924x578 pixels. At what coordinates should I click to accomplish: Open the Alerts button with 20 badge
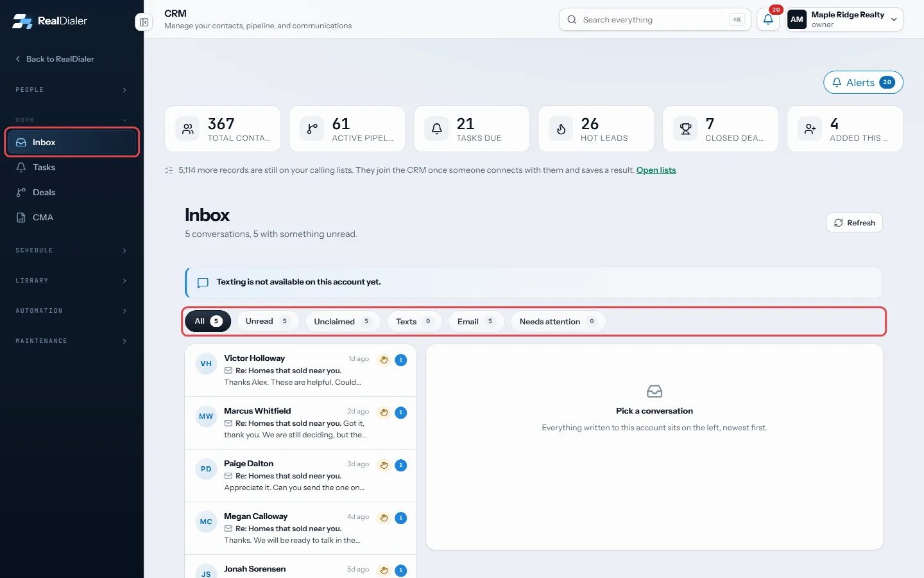click(863, 82)
